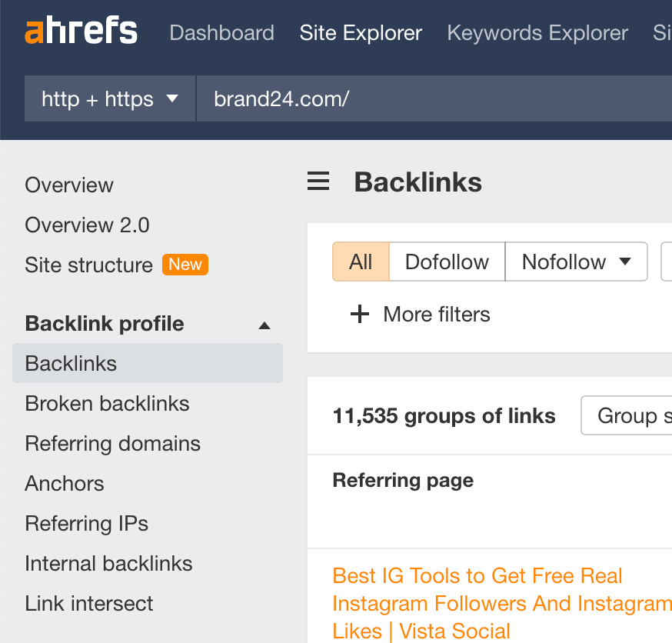The height and width of the screenshot is (643, 672).
Task: Switch to Keywords Explorer
Action: click(x=537, y=32)
